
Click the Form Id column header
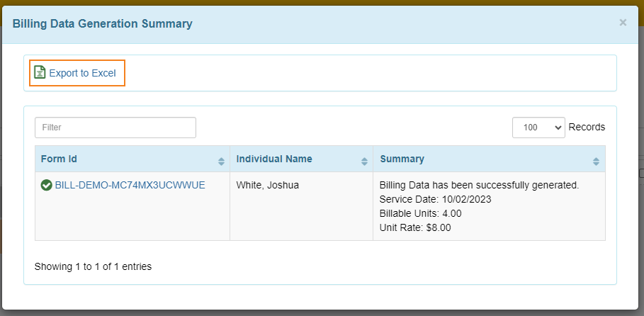[x=132, y=159]
